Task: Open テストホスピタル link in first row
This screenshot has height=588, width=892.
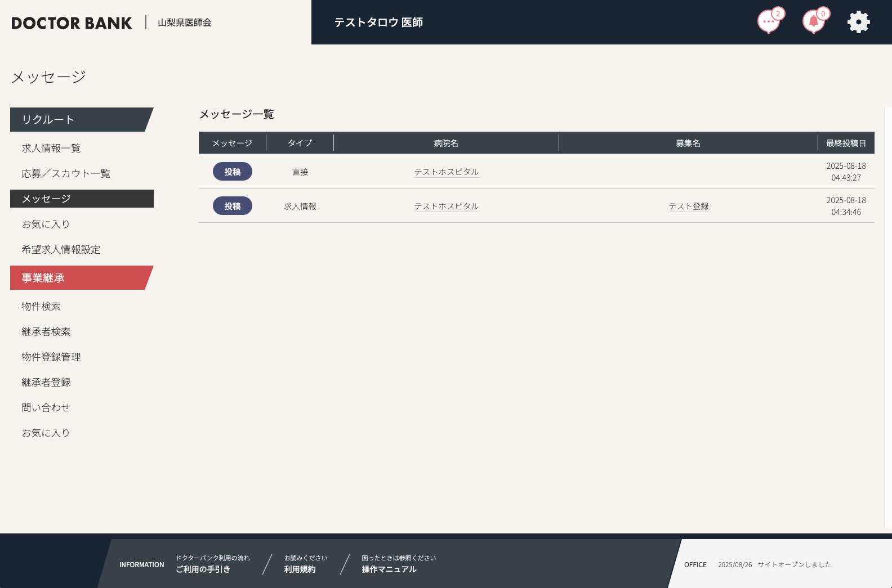Action: (446, 172)
